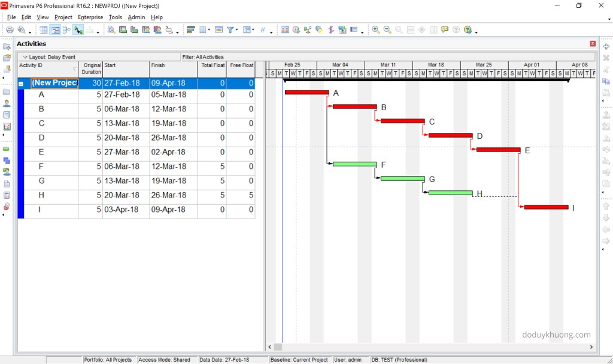This screenshot has width=613, height=364.
Task: Open the Filter dropdown arrow on toolbar
Action: click(x=236, y=29)
